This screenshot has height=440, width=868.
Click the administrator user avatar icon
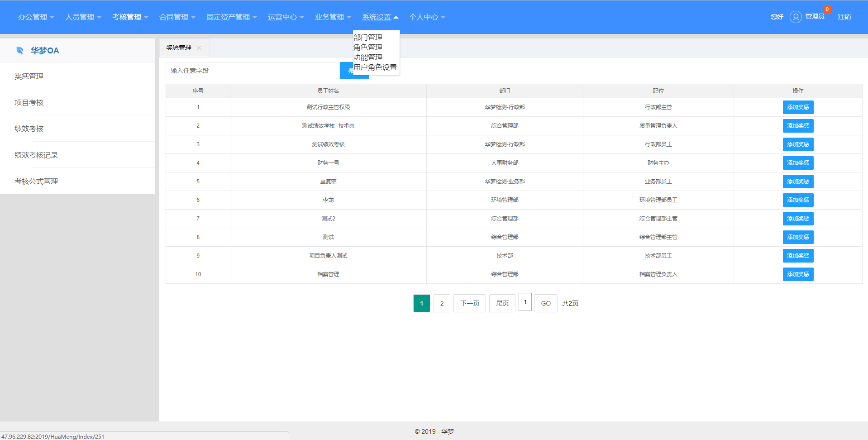795,17
